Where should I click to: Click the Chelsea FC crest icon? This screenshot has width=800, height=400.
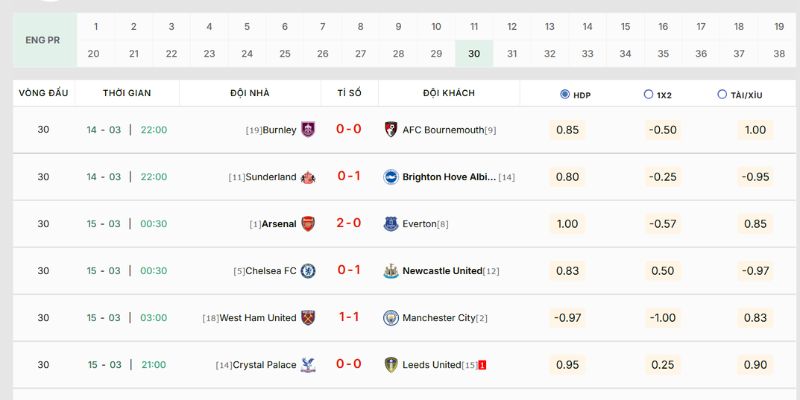pyautogui.click(x=308, y=271)
